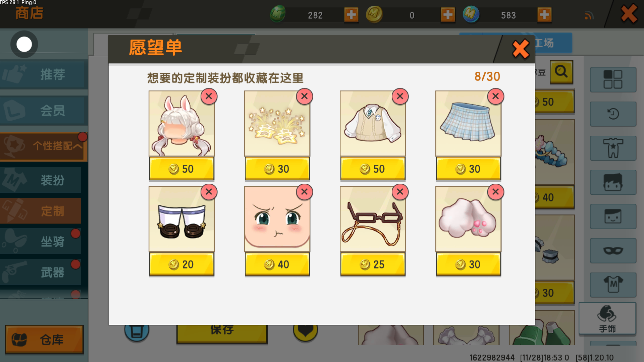Open the 仓库 warehouse button
This screenshot has height=362, width=644.
tap(44, 340)
